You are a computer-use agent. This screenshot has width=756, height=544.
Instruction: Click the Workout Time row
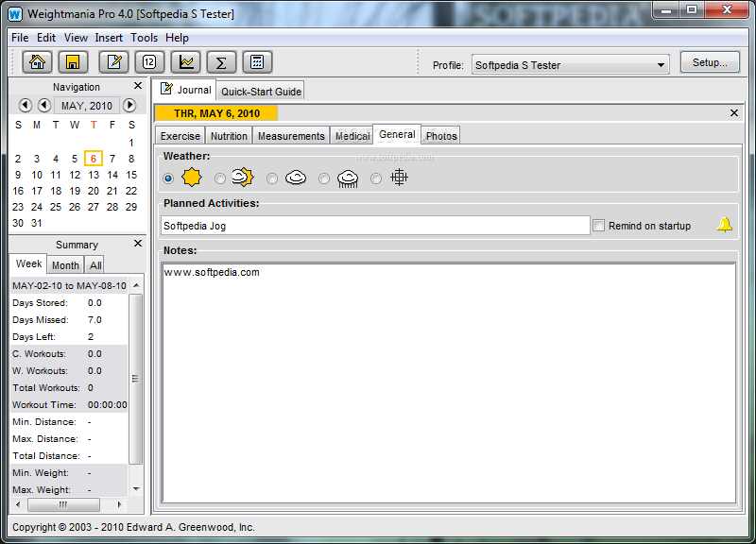[69, 405]
